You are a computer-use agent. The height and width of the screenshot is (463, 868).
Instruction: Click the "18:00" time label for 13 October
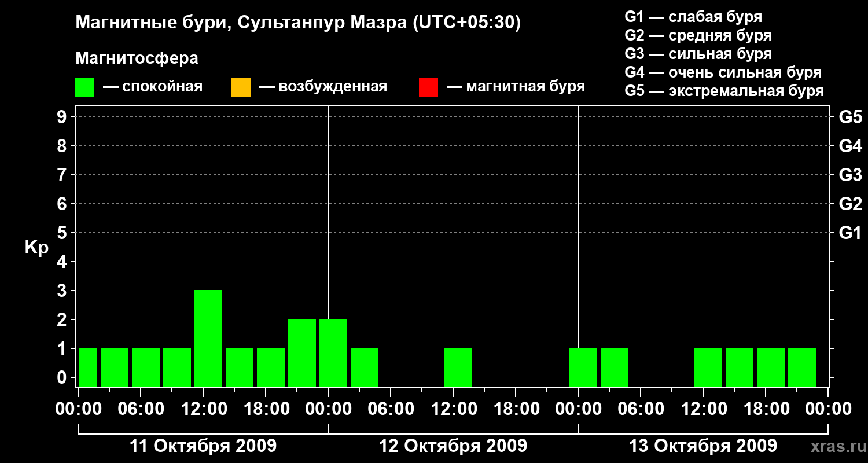point(766,409)
